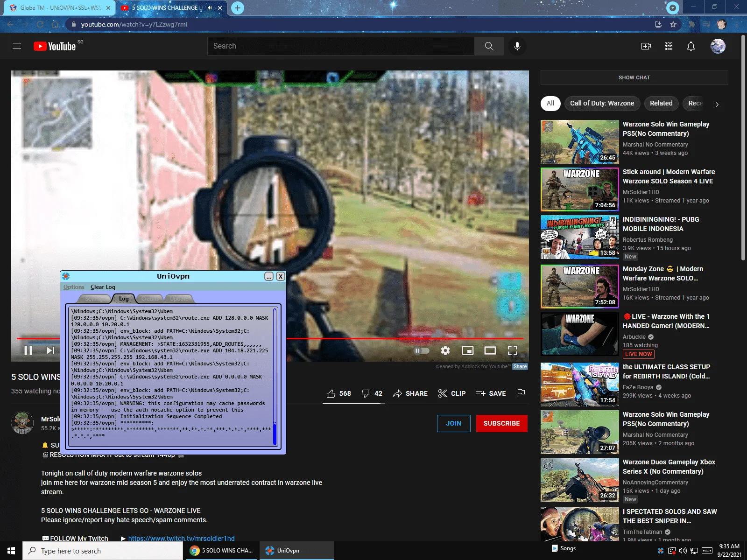
Task: Open the Create video camera icon
Action: [646, 46]
